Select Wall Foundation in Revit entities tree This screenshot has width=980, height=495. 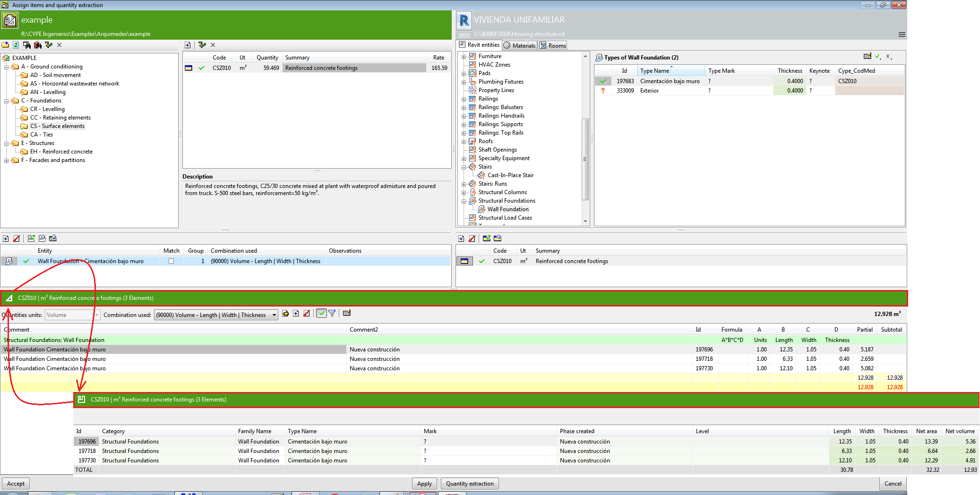[x=508, y=209]
